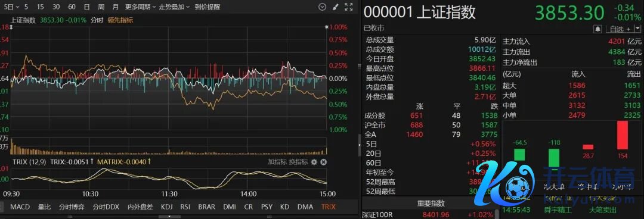This screenshot has width=644, height=219.
Task: Open the 自选 dropdown arrow
Action: click(637, 29)
